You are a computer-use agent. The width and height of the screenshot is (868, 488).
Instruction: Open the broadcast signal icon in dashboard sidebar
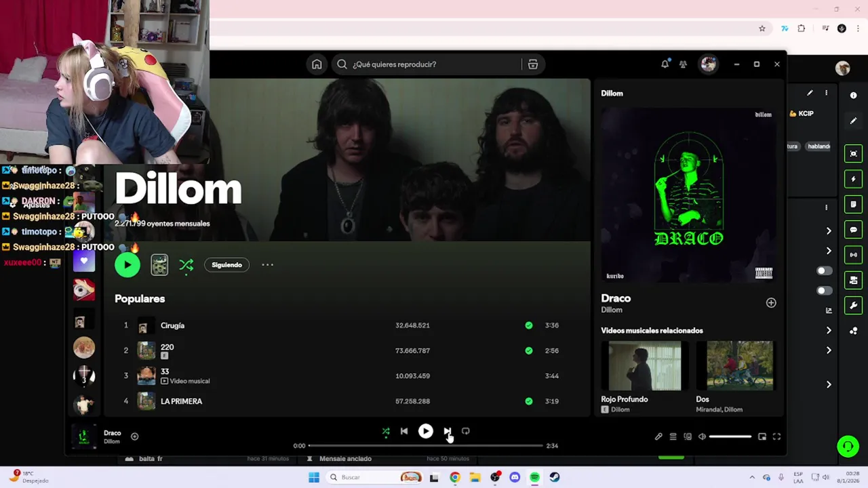pyautogui.click(x=854, y=255)
